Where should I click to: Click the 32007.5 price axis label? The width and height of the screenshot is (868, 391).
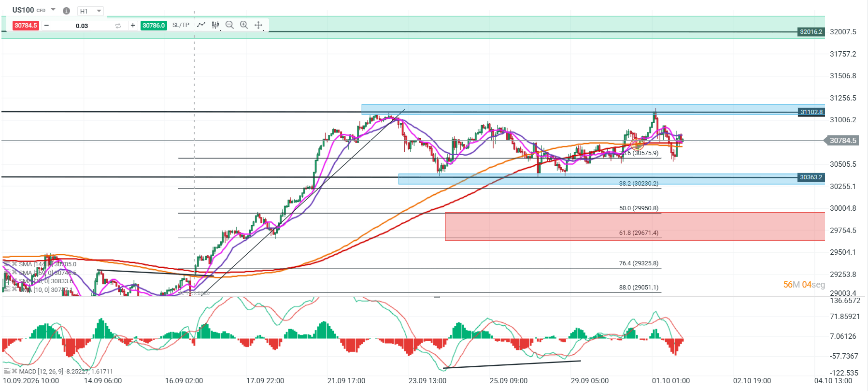pos(843,32)
